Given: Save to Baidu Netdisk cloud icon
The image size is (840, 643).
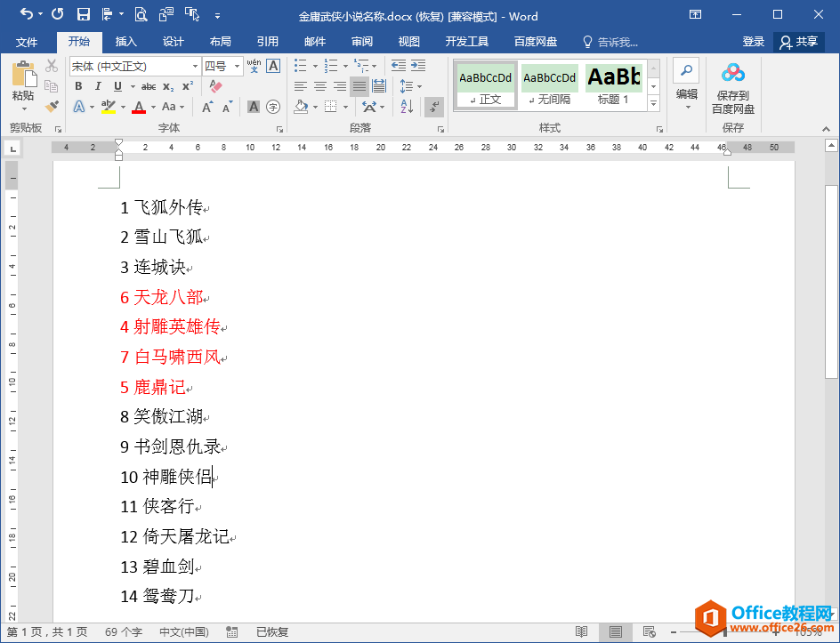Looking at the screenshot, I should [x=733, y=72].
